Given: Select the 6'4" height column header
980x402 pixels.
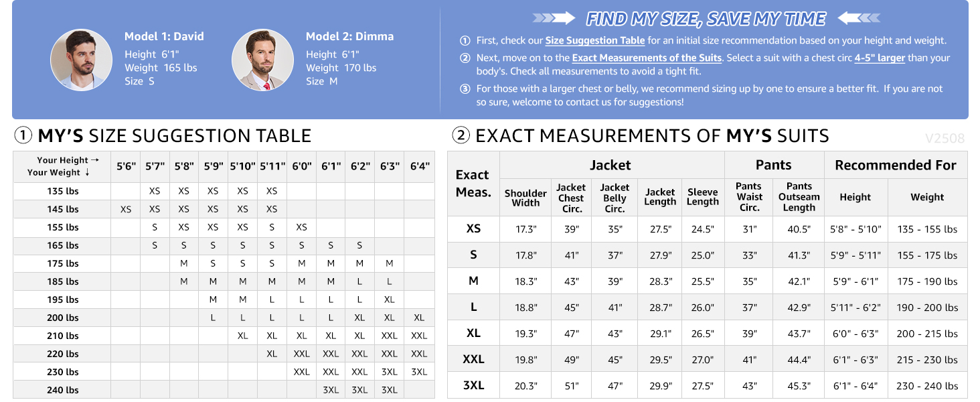Looking at the screenshot, I should click(x=419, y=166).
